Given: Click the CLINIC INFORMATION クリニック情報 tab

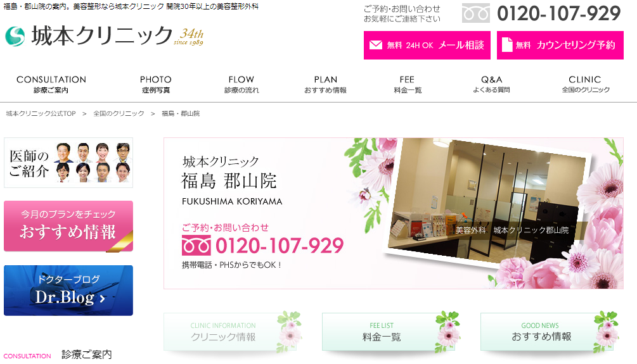Looking at the screenshot, I should [230, 332].
